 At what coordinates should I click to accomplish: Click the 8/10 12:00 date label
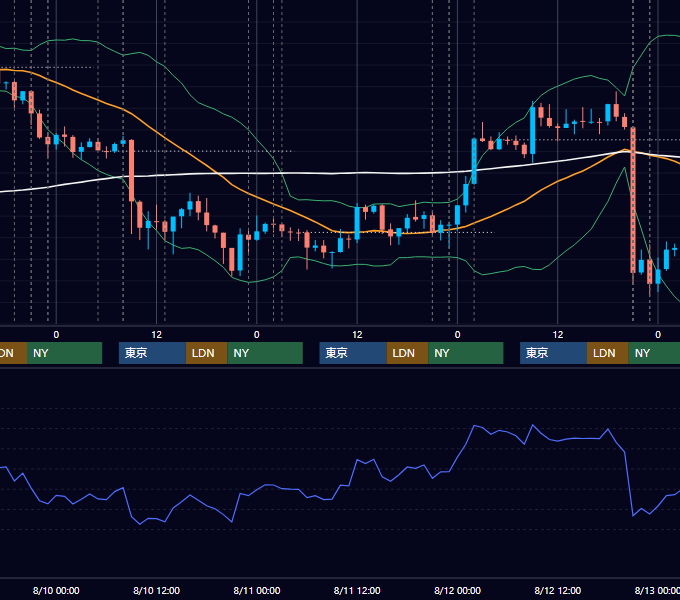click(156, 590)
